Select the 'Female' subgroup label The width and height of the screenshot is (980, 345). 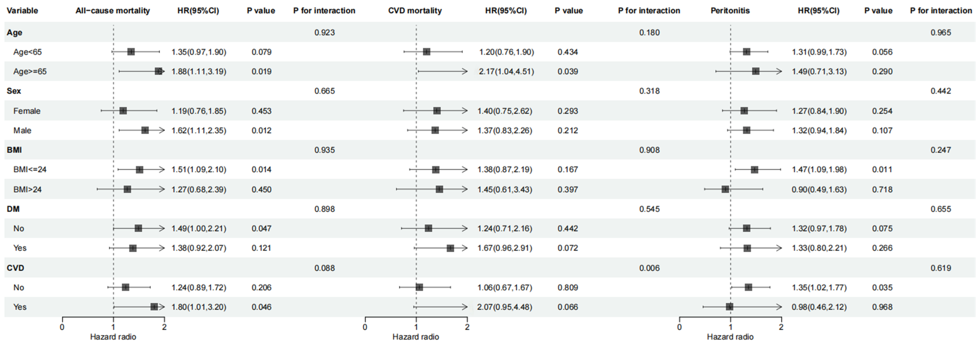click(x=27, y=111)
